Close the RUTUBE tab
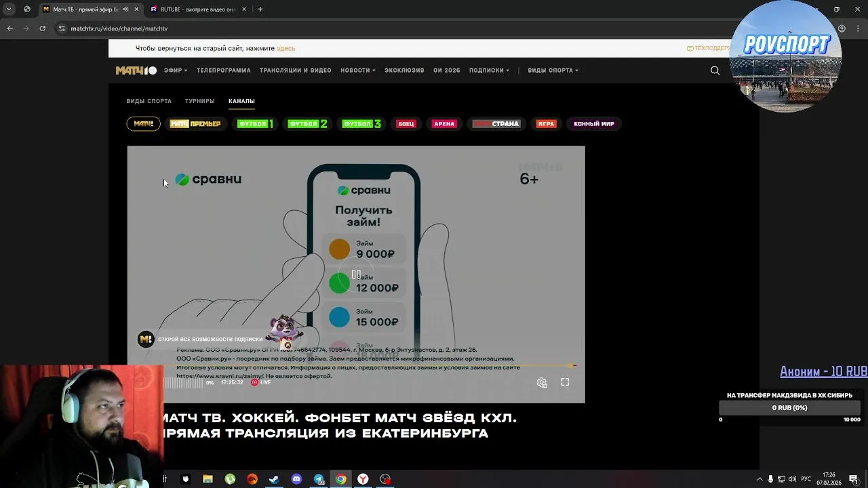 (243, 9)
